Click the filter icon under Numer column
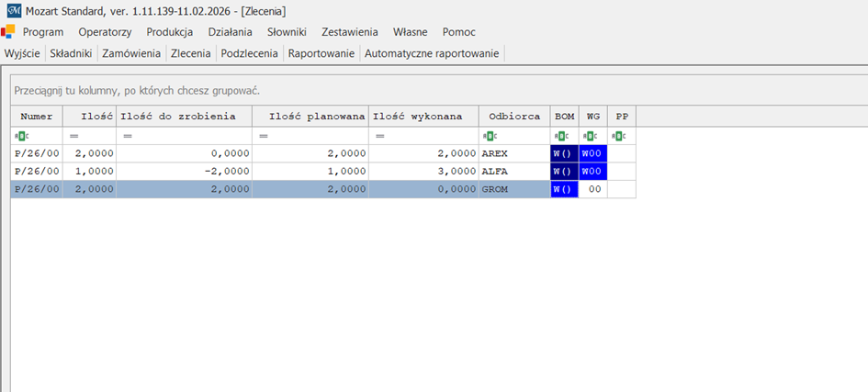 (x=21, y=136)
